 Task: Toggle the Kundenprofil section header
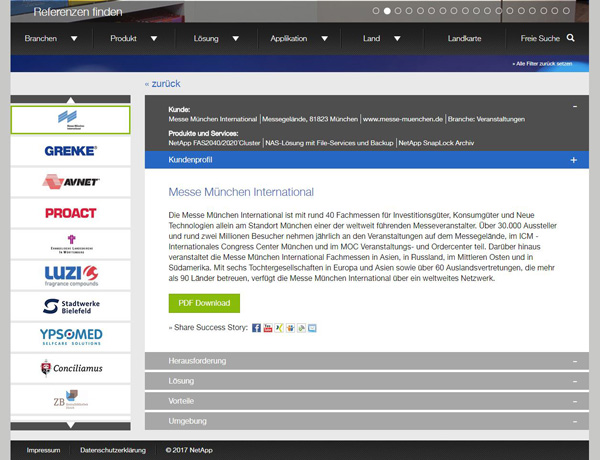coord(367,160)
